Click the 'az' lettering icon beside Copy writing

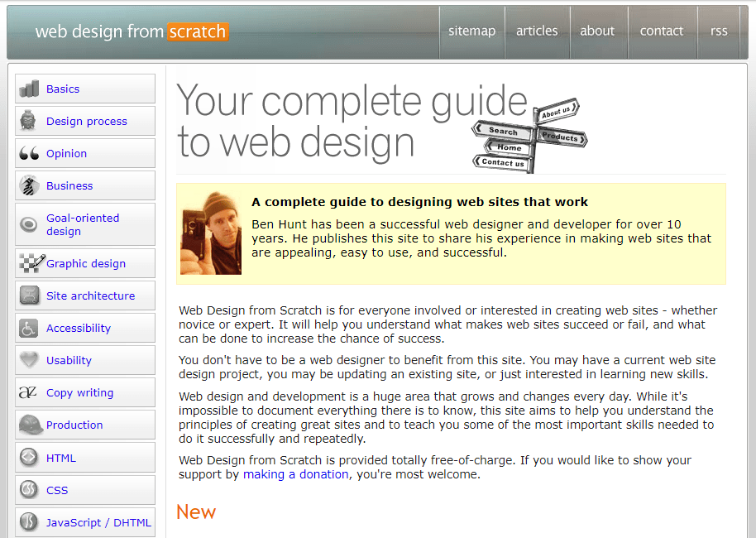pos(27,392)
